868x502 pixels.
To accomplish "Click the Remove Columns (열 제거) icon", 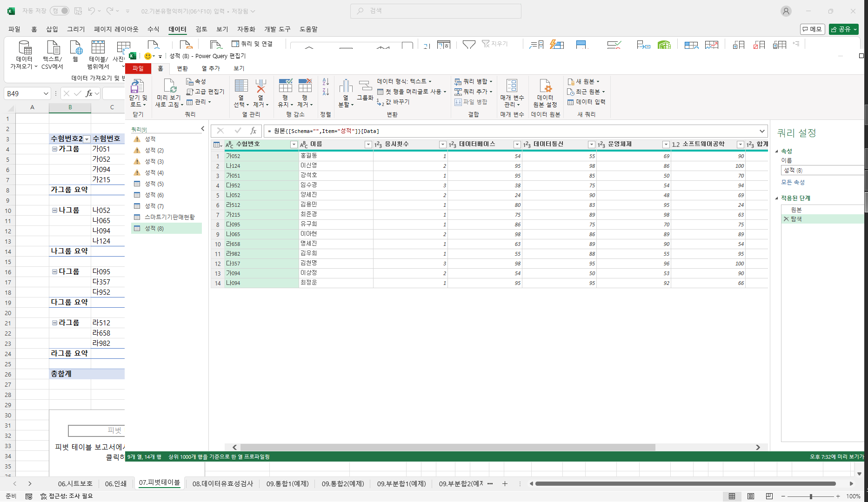I will click(x=260, y=86).
